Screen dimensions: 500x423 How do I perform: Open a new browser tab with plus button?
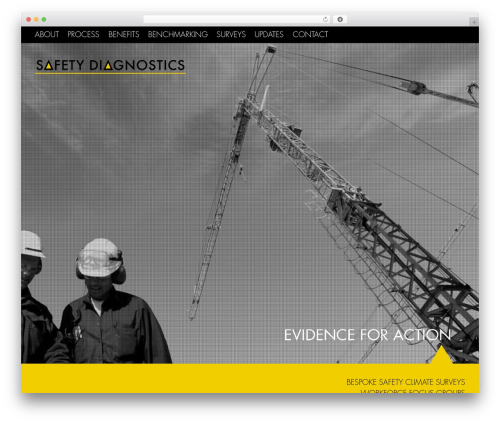point(474,22)
